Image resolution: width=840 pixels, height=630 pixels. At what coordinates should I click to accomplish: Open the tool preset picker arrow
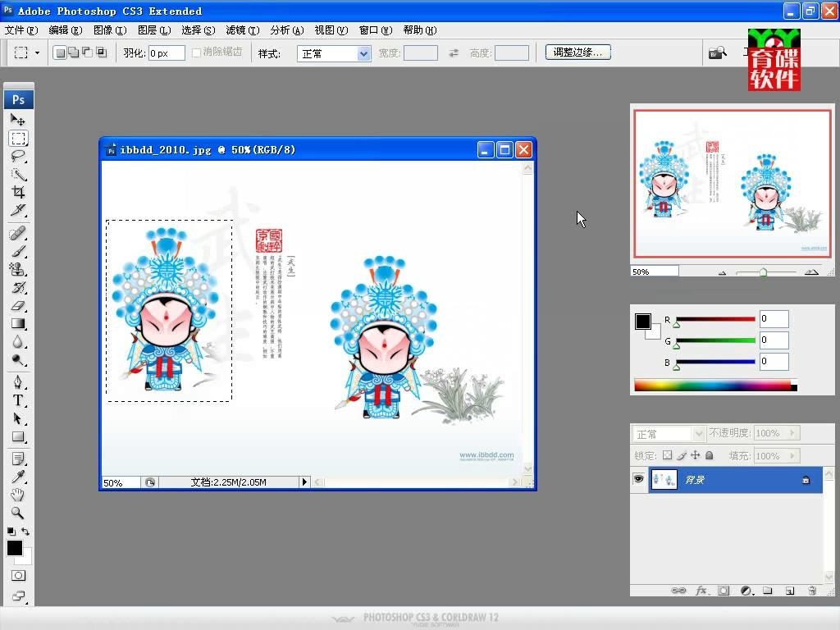(x=37, y=52)
